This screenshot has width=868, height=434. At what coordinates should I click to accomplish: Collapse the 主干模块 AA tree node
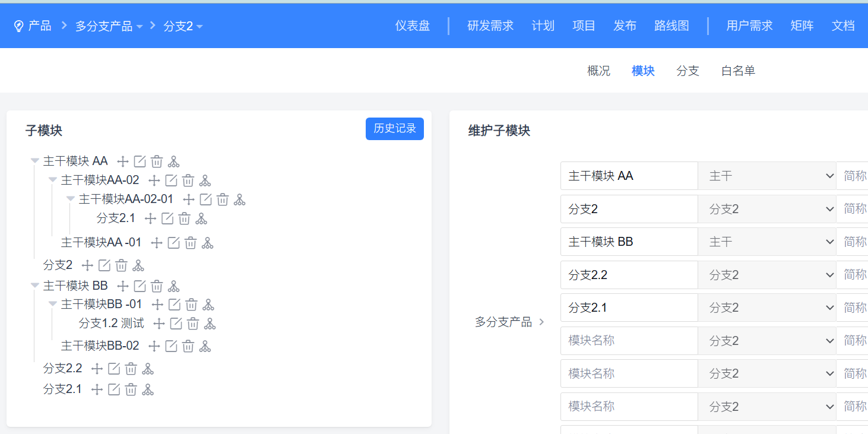pos(35,161)
